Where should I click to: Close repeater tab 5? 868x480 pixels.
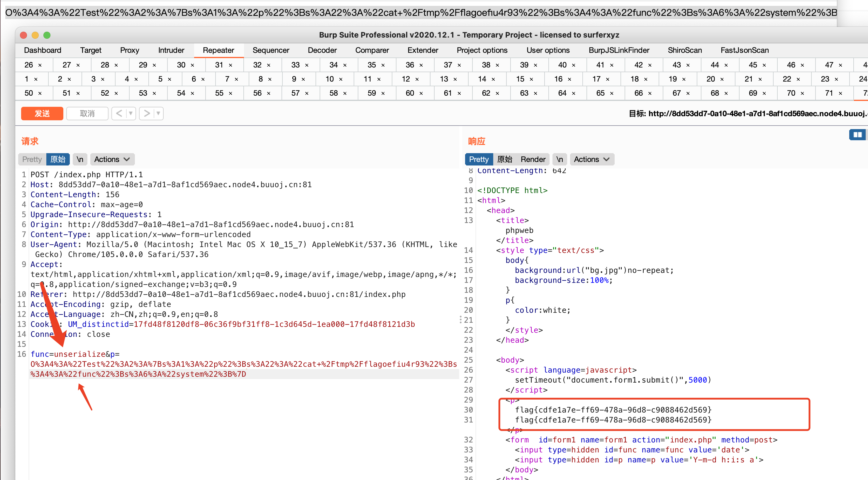[x=169, y=79]
